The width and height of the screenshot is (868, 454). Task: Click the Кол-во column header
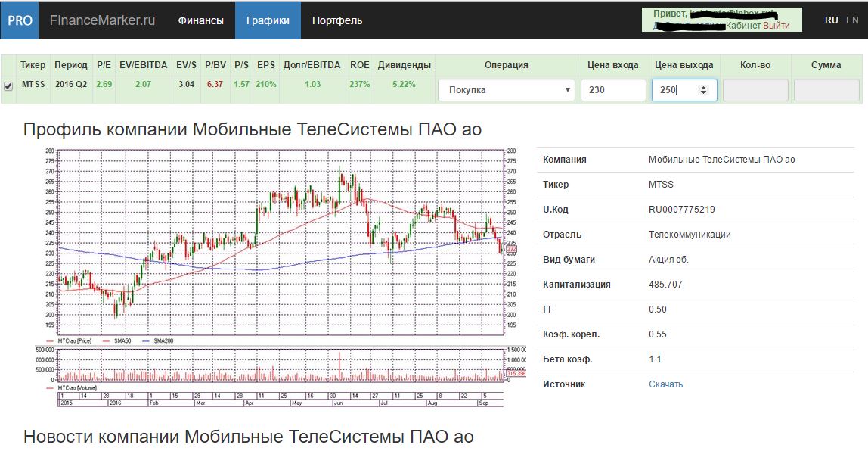coord(755,65)
